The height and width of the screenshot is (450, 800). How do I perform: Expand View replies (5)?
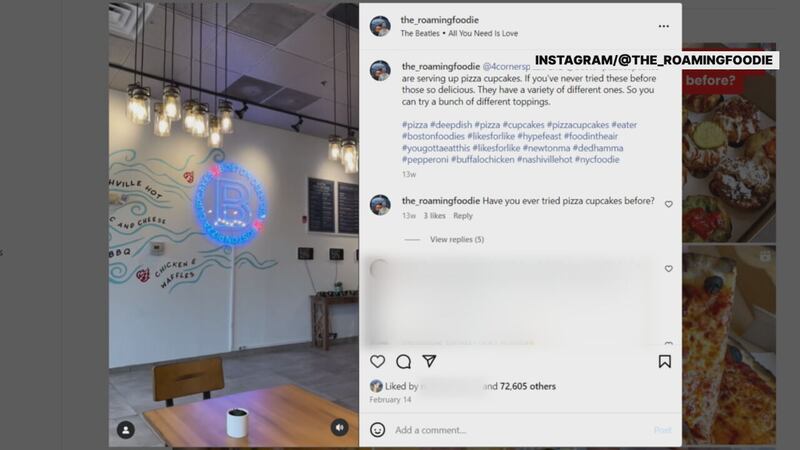tap(457, 239)
